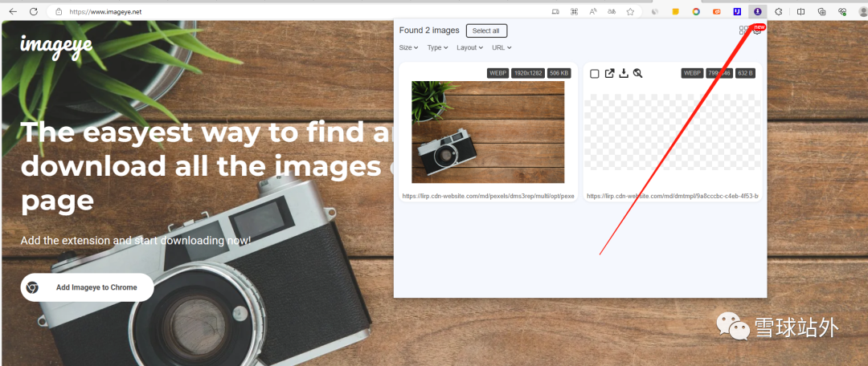Click the imageye logo on the page
Image resolution: width=868 pixels, height=366 pixels.
(x=56, y=44)
